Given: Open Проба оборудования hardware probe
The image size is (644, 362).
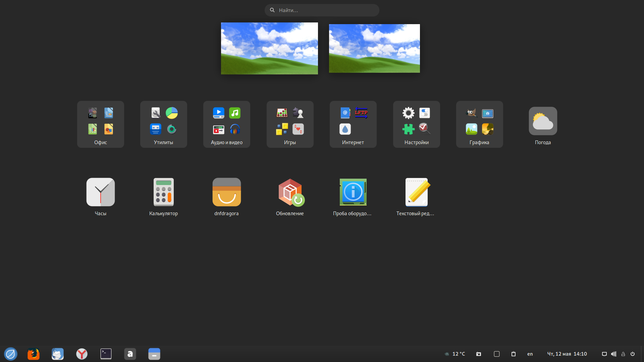Looking at the screenshot, I should coord(353,192).
